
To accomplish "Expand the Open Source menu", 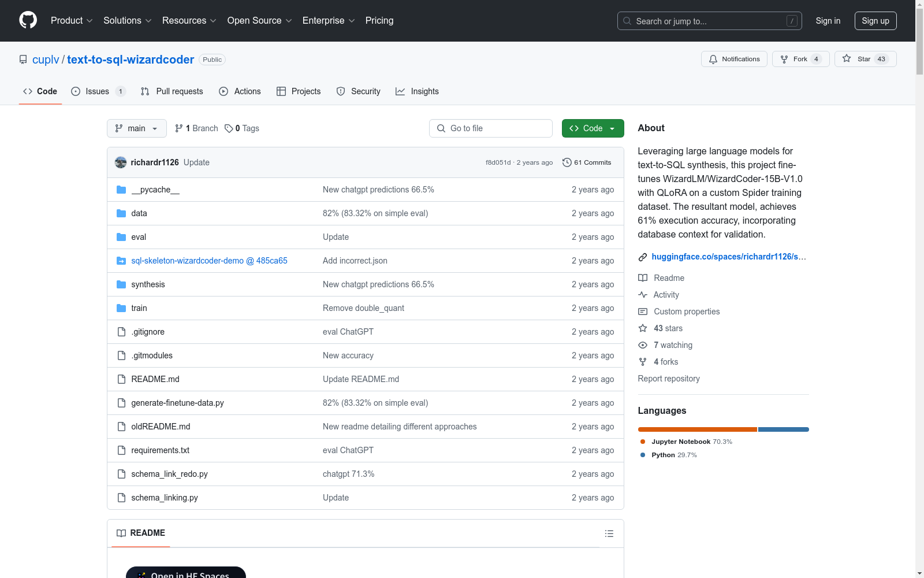I will coord(260,21).
